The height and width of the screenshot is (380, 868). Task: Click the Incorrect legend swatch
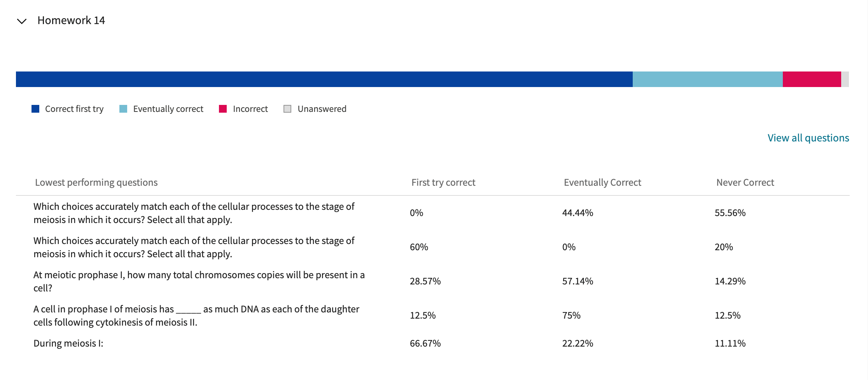(x=223, y=109)
